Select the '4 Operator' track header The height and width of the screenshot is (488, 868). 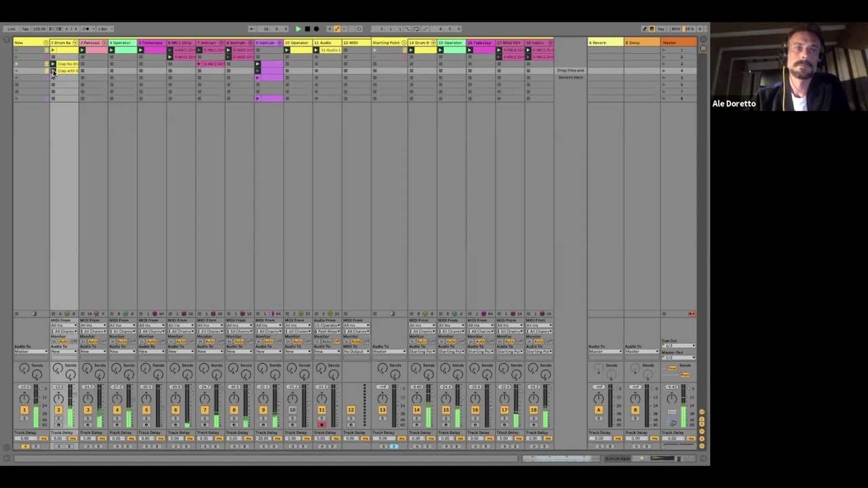coord(123,43)
